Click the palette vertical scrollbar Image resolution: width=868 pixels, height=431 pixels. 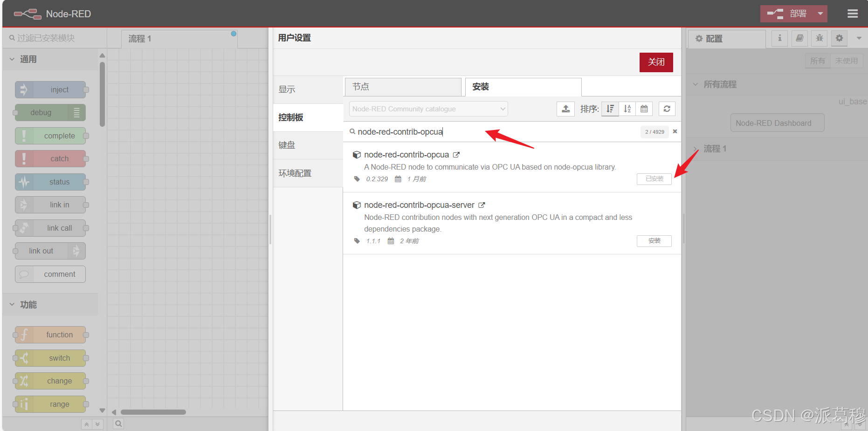102,94
